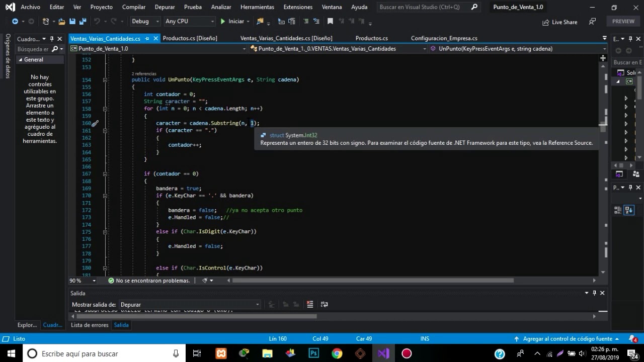Toggle bookmark on current line icon

330,22
